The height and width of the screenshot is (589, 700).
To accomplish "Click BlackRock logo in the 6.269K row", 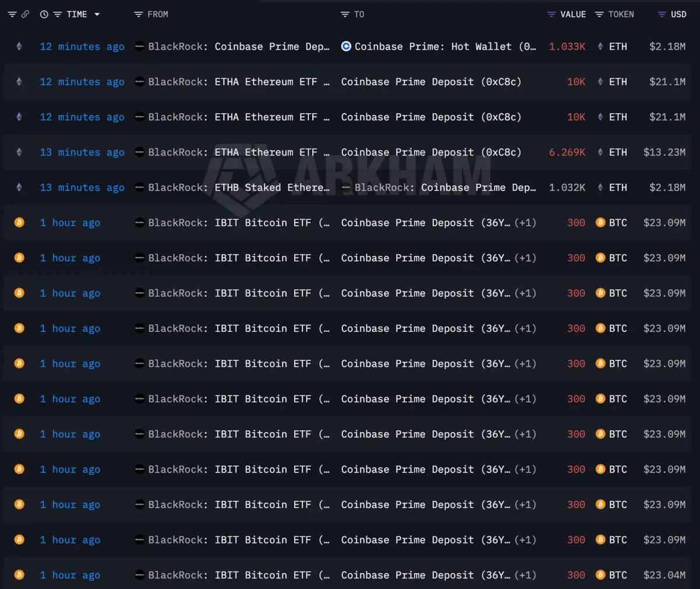I will tap(139, 152).
